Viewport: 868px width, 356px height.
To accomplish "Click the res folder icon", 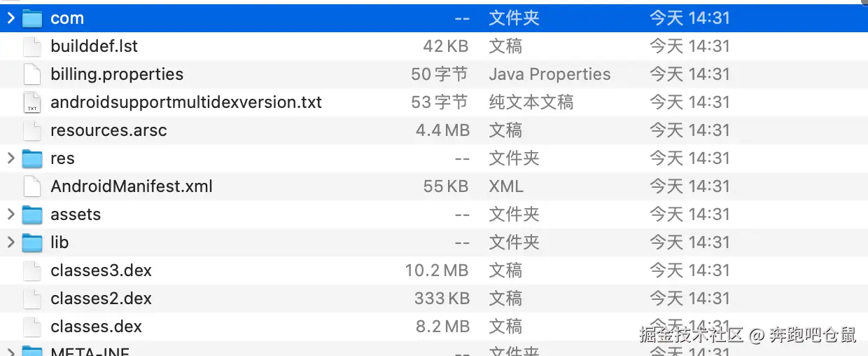I will [32, 158].
